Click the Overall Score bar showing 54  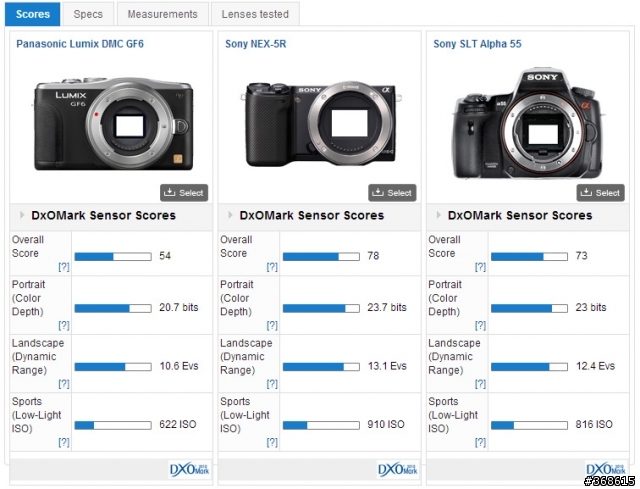tap(113, 256)
